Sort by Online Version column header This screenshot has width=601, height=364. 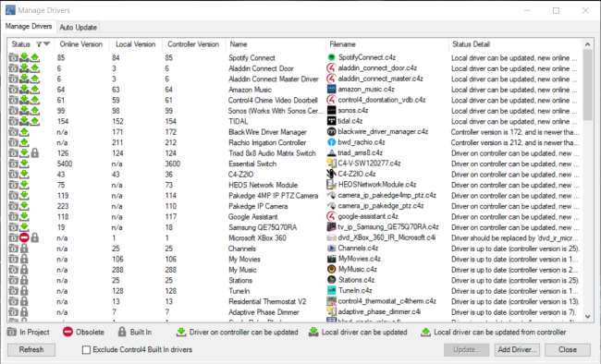tap(81, 44)
